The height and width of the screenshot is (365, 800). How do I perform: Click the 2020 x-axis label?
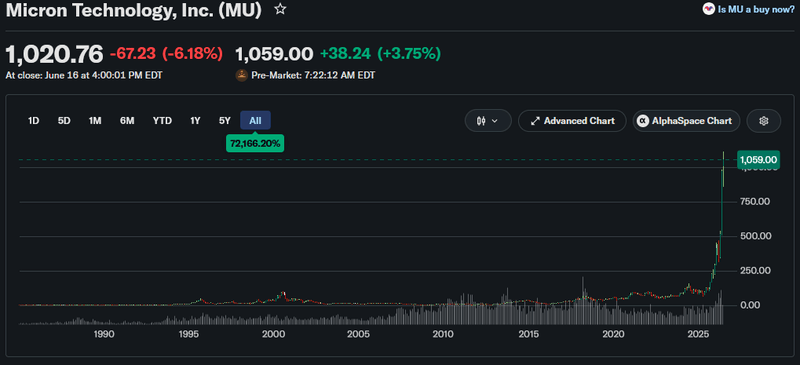click(x=613, y=335)
